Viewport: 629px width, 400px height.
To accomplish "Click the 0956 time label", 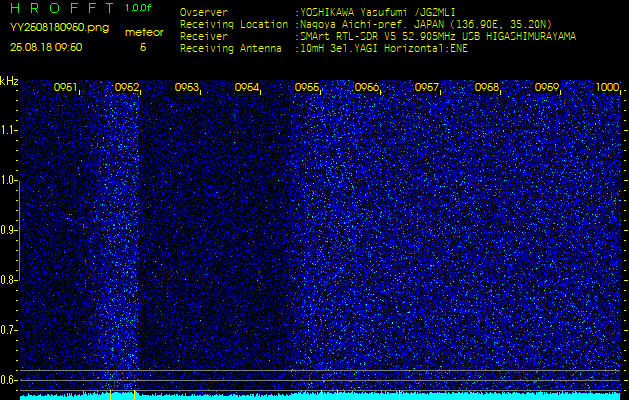I will [x=367, y=87].
